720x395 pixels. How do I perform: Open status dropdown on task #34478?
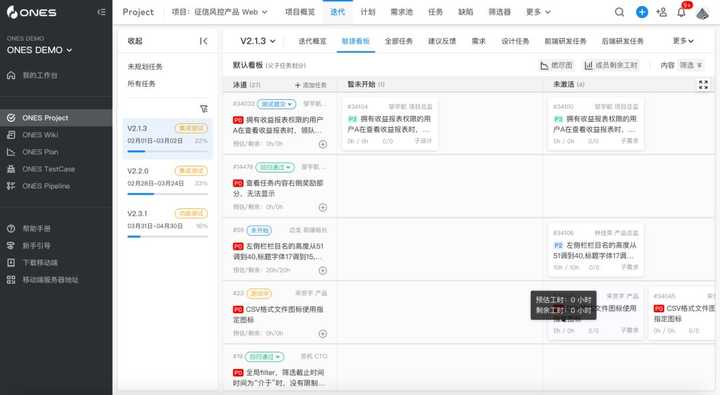[275, 167]
